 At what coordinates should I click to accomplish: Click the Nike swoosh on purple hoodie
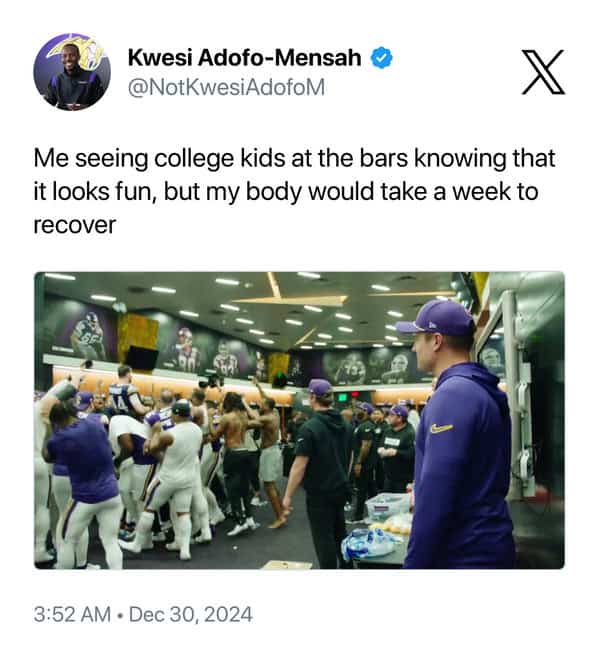(441, 428)
